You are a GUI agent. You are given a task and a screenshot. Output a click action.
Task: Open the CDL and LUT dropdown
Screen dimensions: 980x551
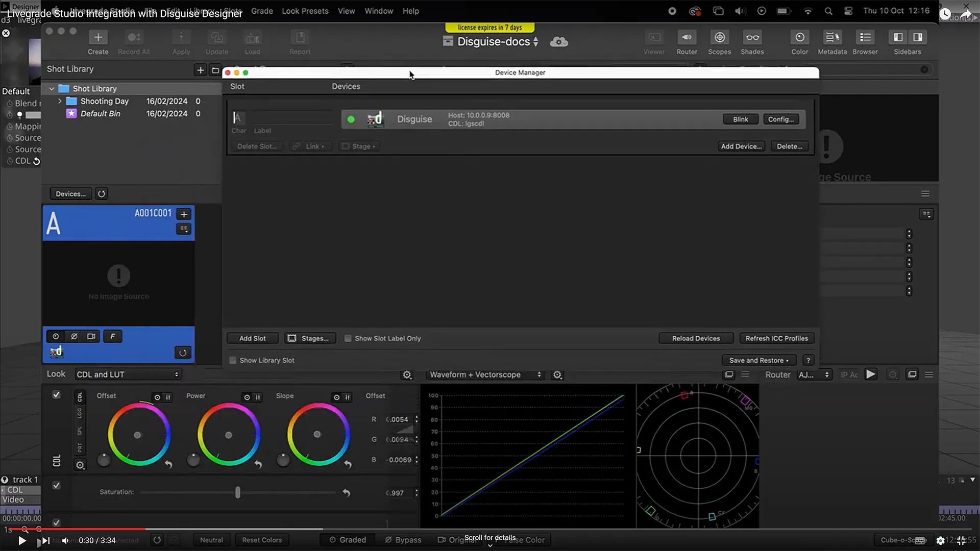click(128, 374)
